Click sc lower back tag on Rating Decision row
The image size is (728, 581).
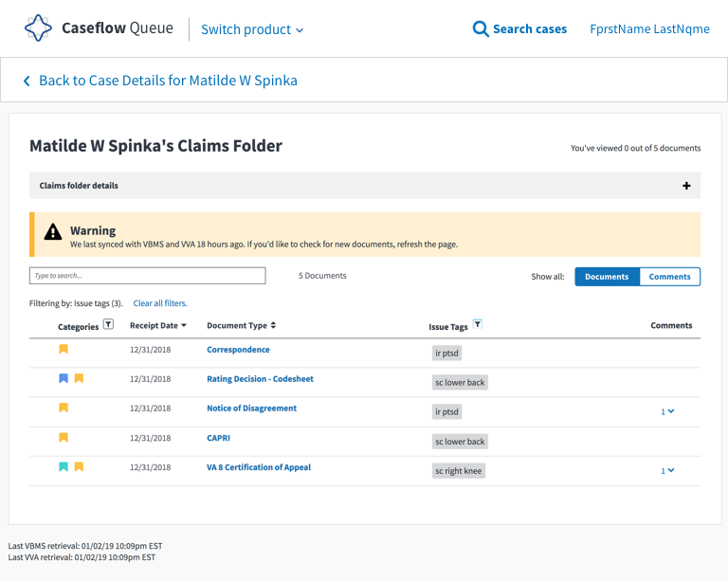click(x=460, y=382)
